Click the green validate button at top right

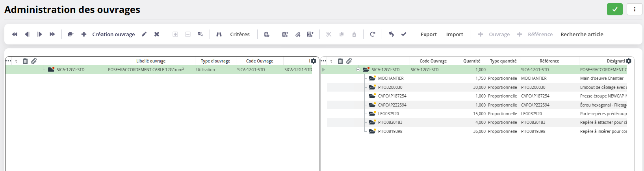(x=615, y=9)
